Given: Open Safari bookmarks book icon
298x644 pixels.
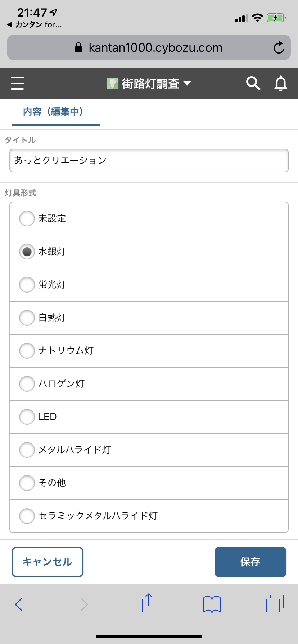Looking at the screenshot, I should 212,604.
